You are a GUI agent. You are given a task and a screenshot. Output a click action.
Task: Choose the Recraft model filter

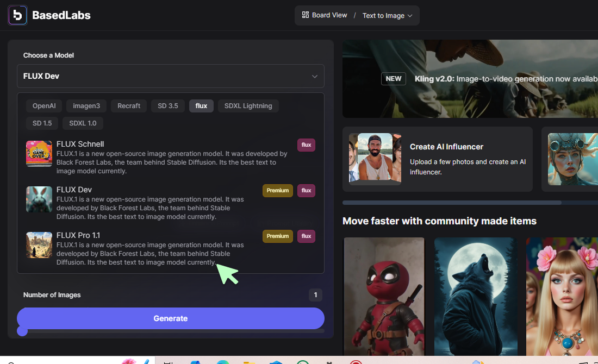[129, 106]
